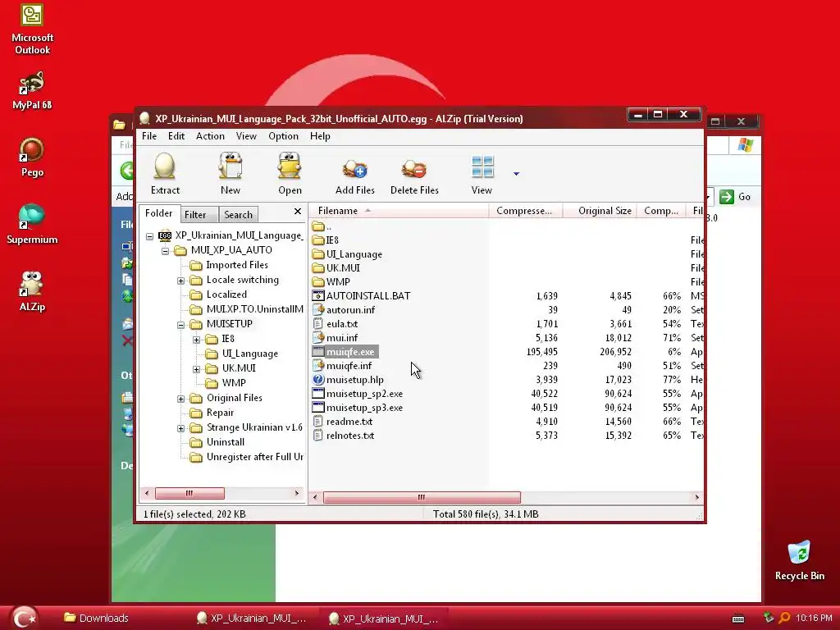840x630 pixels.
Task: Select the muisetup_sp2.exe file icon
Action: click(x=318, y=393)
